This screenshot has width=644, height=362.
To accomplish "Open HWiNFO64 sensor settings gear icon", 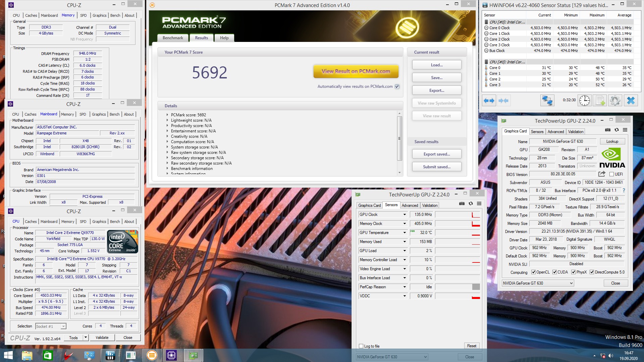I will 615,101.
